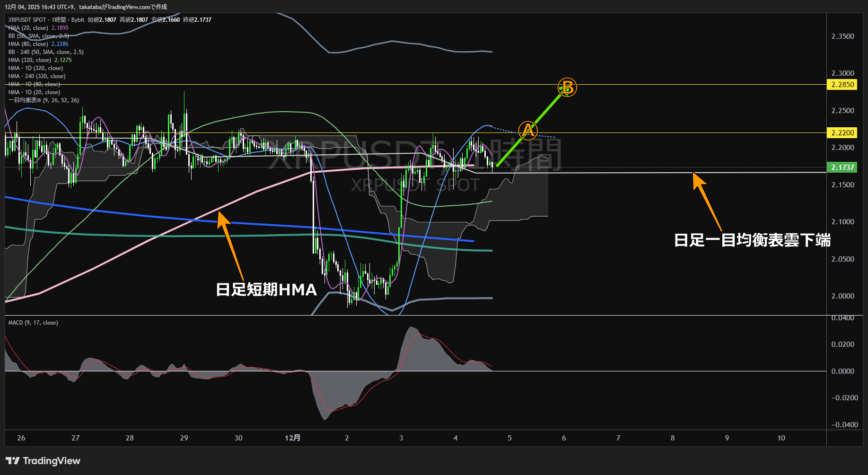Screen dimensions: 868x475
Task: Select the 一目均衡表 (9, 26, 52, 26) legend
Action: (44, 100)
